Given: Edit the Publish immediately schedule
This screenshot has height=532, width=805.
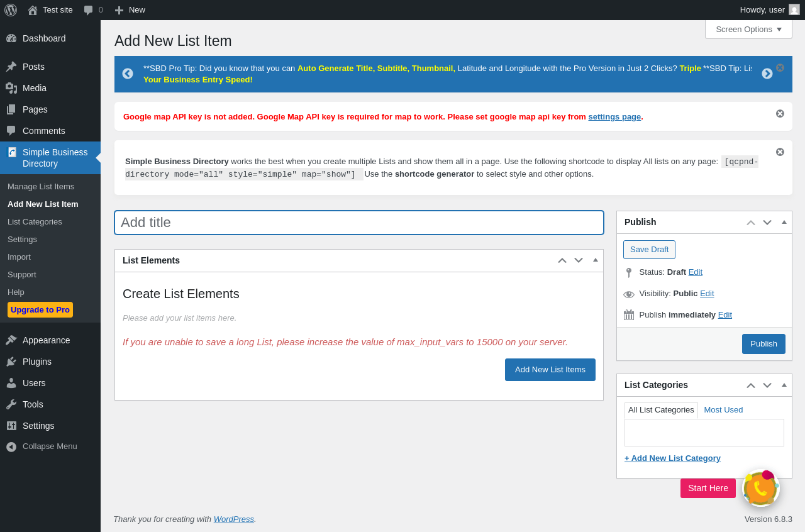Looking at the screenshot, I should tap(725, 315).
